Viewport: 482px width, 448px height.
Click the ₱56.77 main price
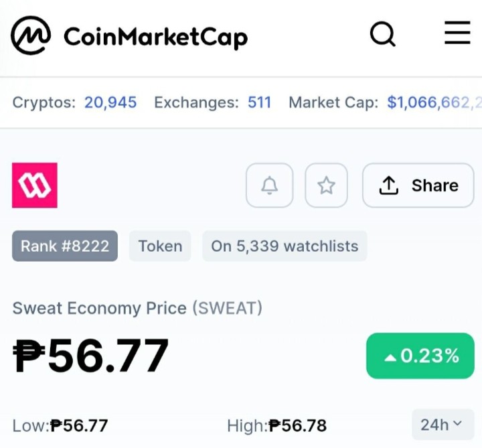click(x=90, y=356)
